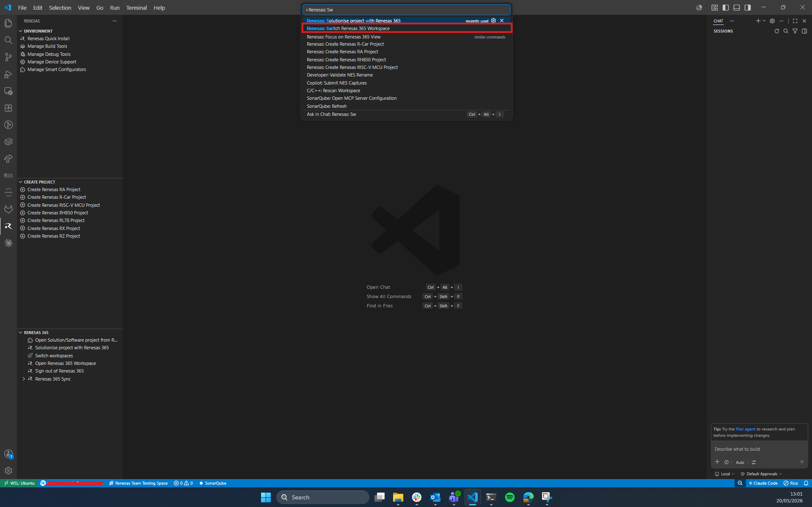Open Manage Build Tools

coord(47,46)
